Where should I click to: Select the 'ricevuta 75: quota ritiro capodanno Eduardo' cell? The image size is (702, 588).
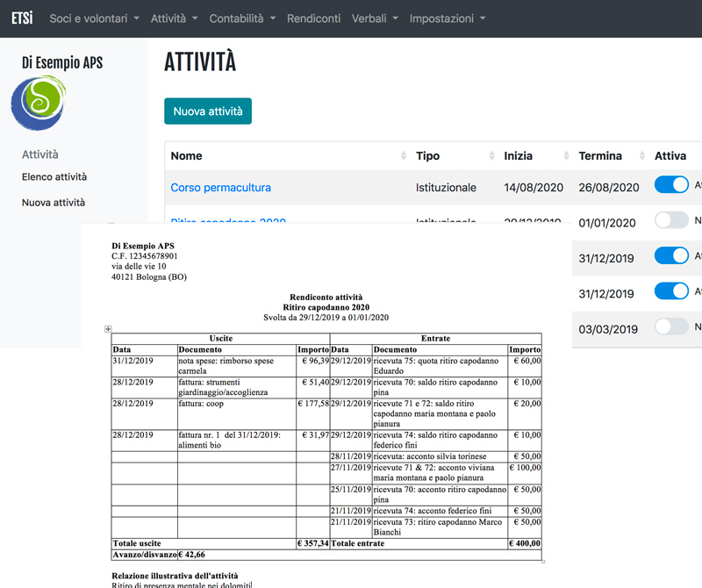441,366
